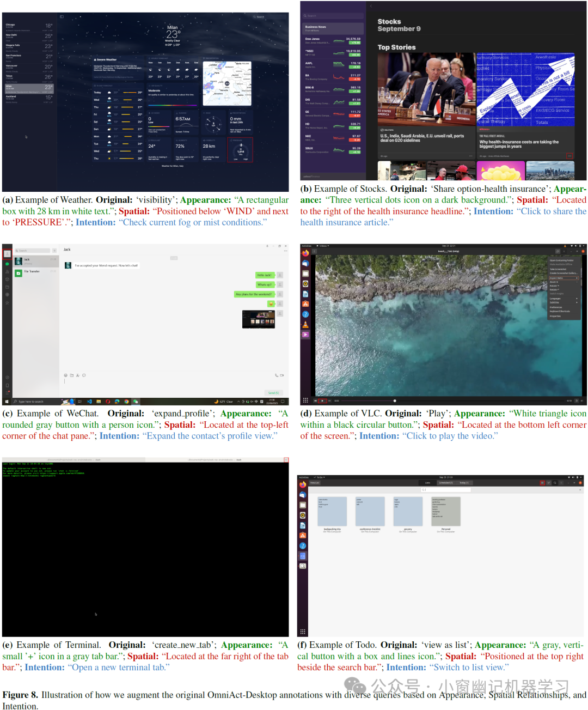Open the Severe Weather alert card
588x710 pixels.
pos(118,68)
